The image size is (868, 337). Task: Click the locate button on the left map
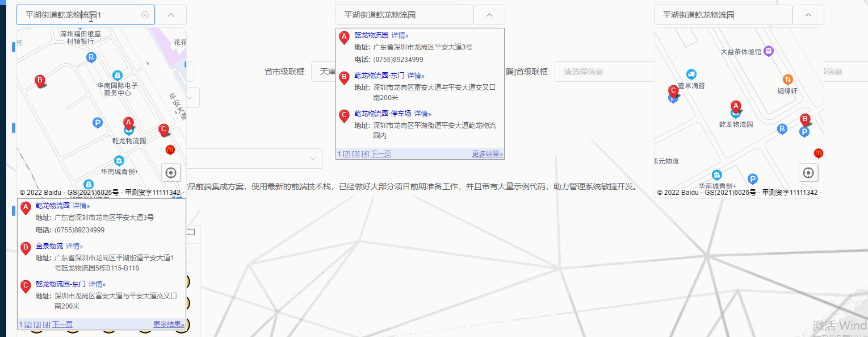[171, 172]
